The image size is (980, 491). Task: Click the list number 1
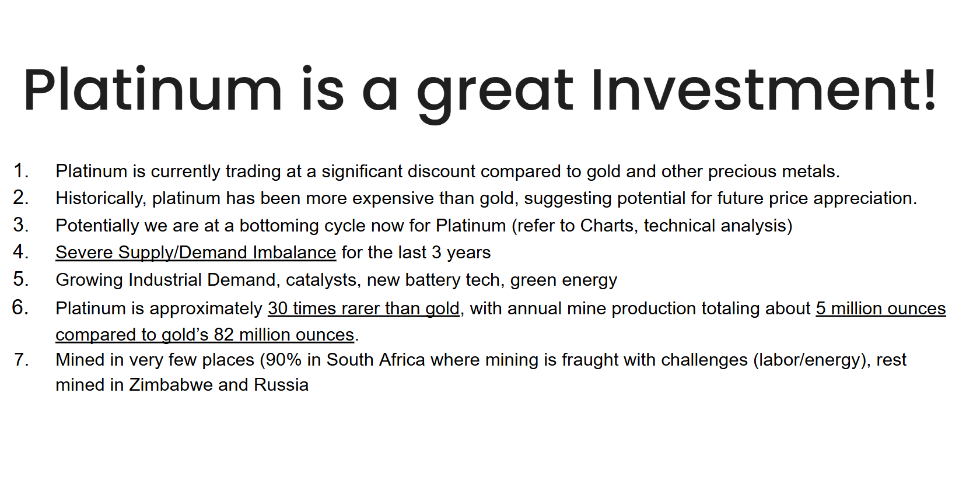pyautogui.click(x=21, y=170)
